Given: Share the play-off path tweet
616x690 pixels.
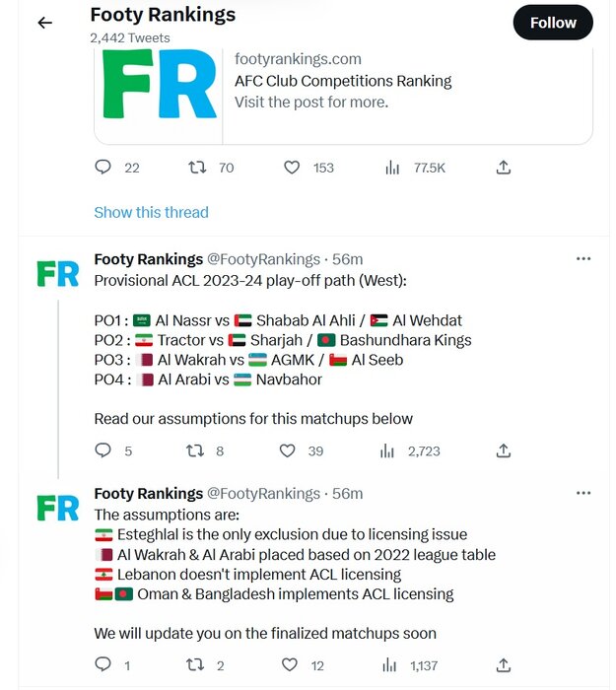Looking at the screenshot, I should point(504,450).
